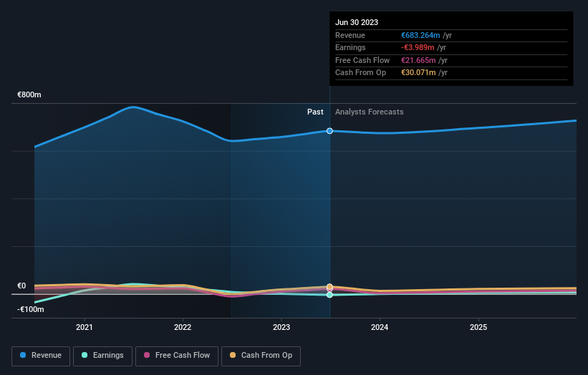The image size is (588, 375).
Task: Toggle the Free Cash Flow legend series
Action: pos(177,356)
